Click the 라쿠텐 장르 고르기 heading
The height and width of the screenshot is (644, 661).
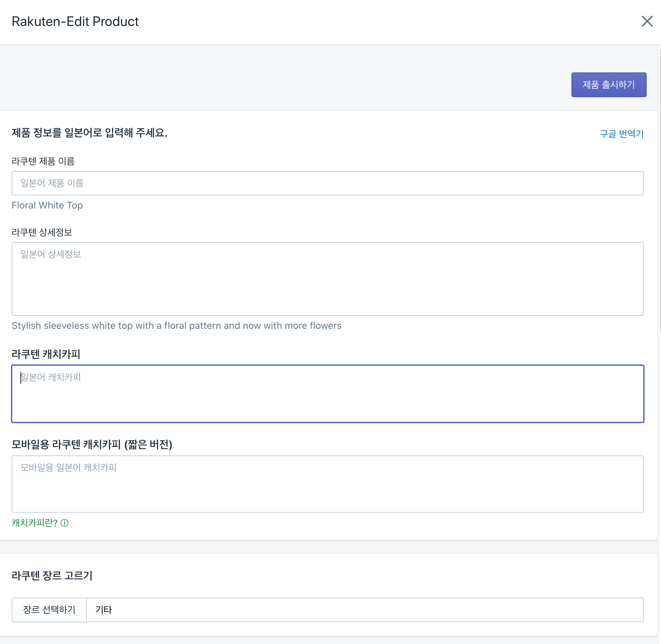(52, 576)
